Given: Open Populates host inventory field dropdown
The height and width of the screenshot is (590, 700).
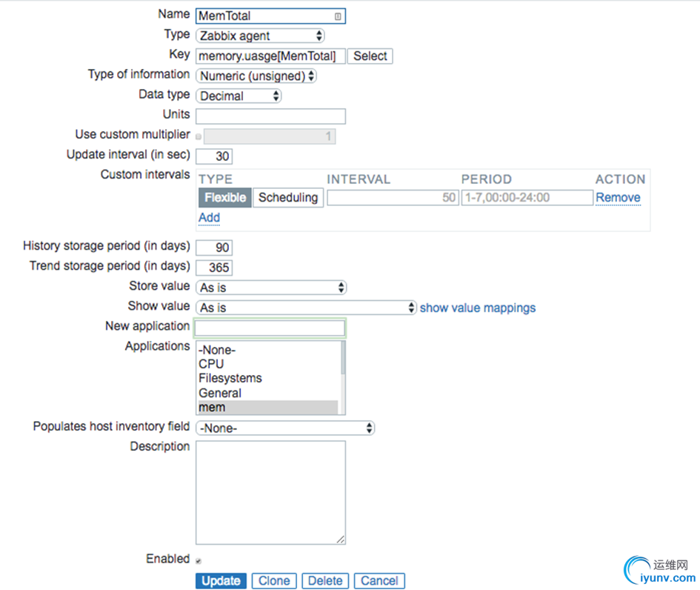Looking at the screenshot, I should [x=285, y=428].
